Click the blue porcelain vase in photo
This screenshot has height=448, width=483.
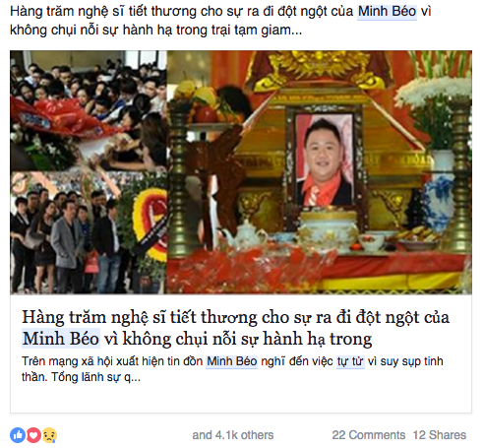coord(440,194)
